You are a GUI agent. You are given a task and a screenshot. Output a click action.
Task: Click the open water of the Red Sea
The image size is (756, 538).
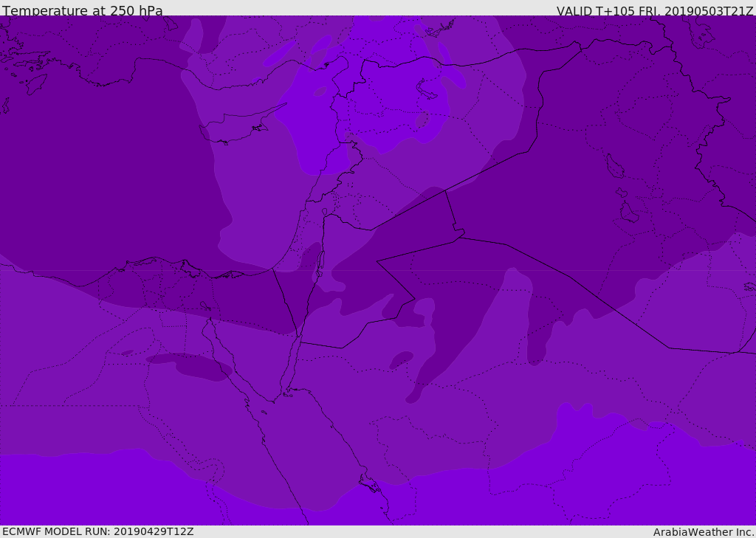click(310, 450)
